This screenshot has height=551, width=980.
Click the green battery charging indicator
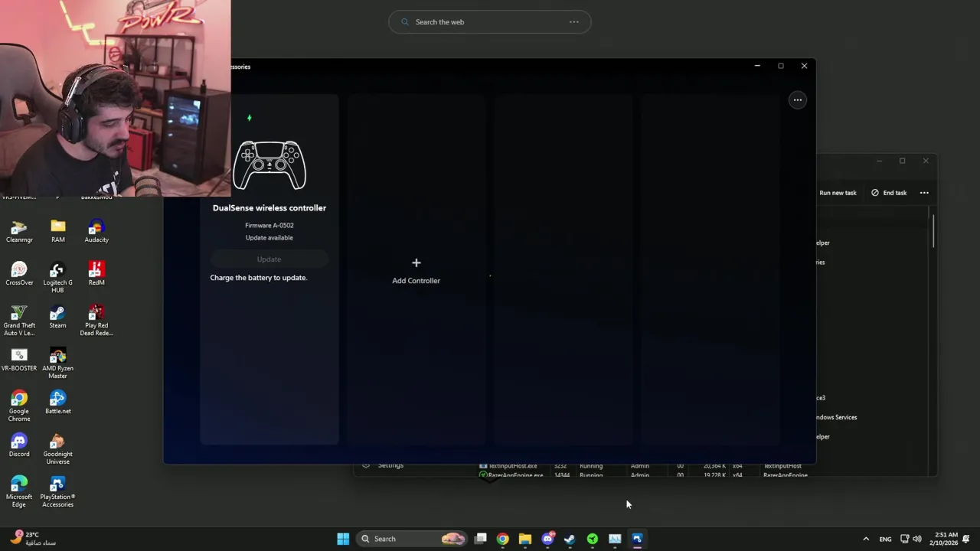249,118
